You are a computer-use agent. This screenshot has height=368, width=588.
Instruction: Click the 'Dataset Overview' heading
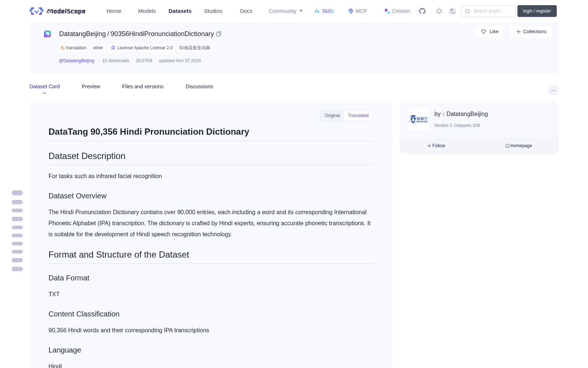[x=78, y=196]
